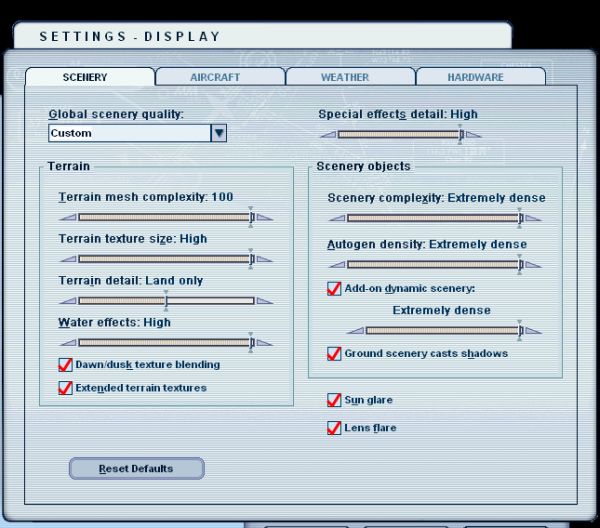Select the Custom scenery quality field
600x528 pixels.
[130, 133]
